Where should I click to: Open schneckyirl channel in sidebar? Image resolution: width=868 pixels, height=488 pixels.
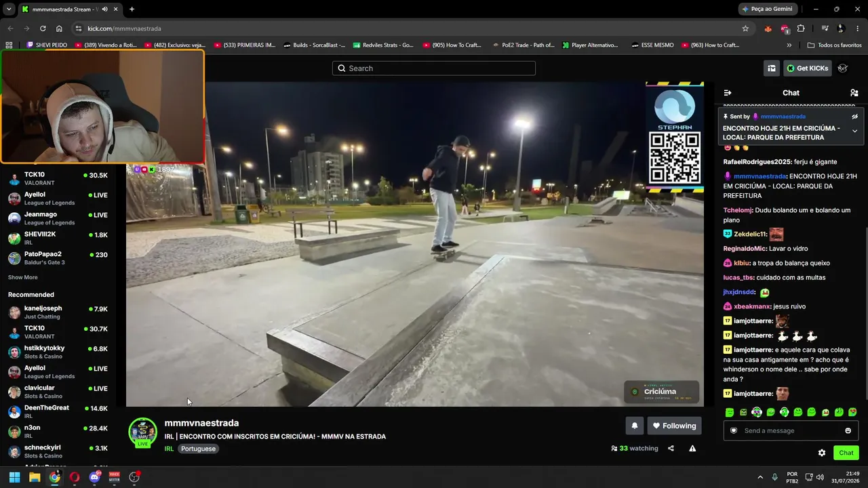click(58, 451)
